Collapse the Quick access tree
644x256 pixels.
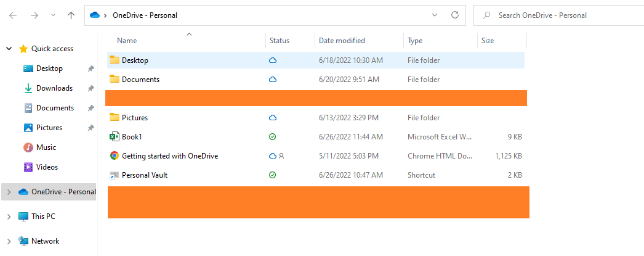point(9,49)
